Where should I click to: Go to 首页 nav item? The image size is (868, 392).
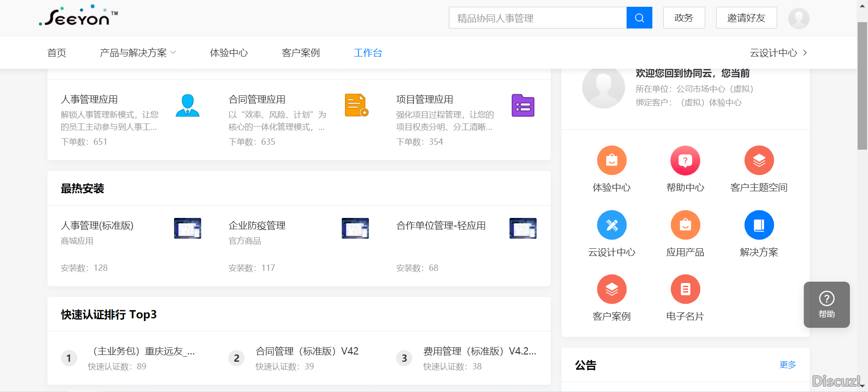(x=57, y=53)
